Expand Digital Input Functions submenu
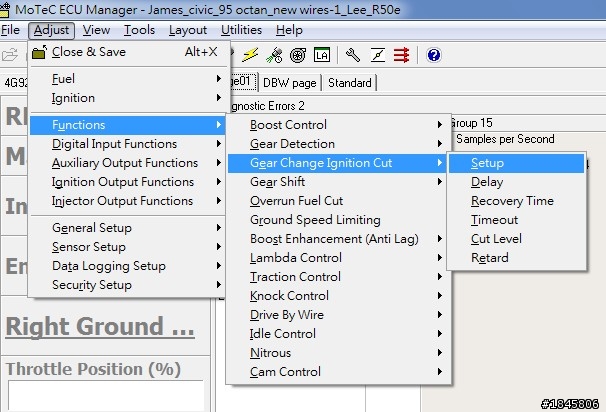The width and height of the screenshot is (606, 412). point(127,144)
